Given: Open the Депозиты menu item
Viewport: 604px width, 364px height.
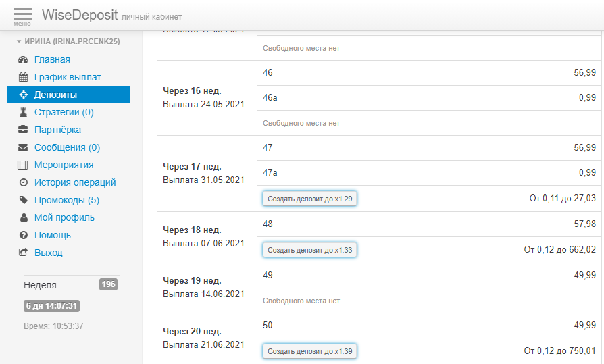Looking at the screenshot, I should pos(55,95).
